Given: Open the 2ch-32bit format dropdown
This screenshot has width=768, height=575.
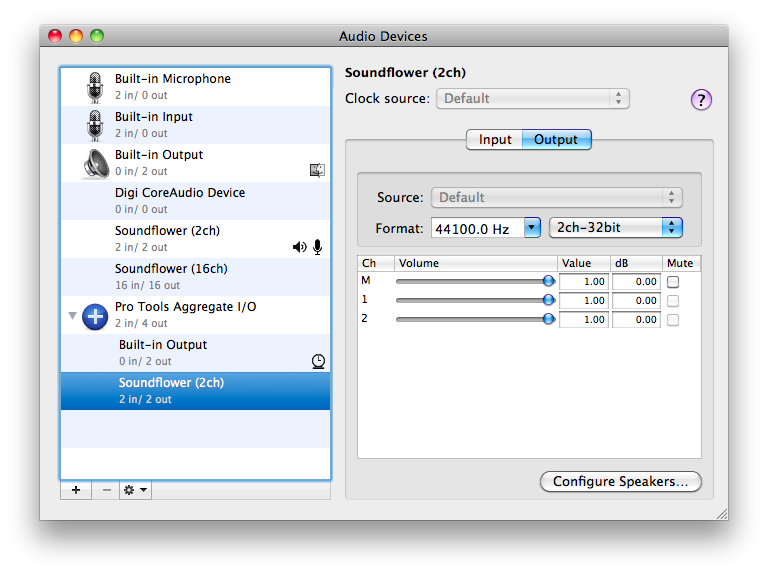Looking at the screenshot, I should click(x=616, y=228).
